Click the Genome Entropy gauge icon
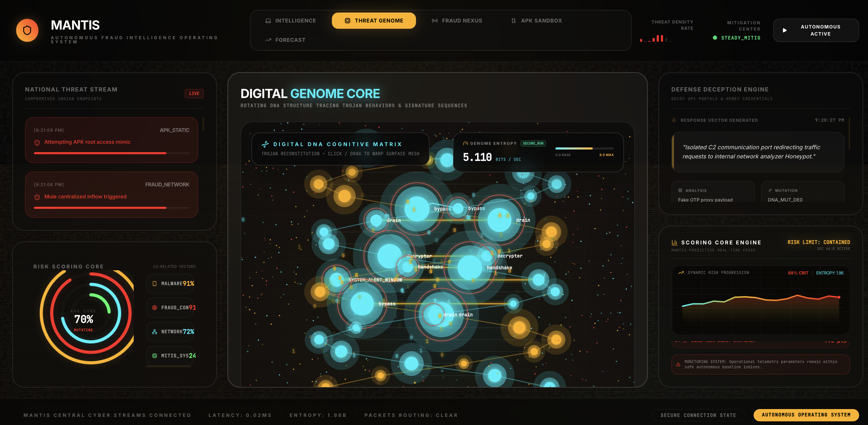Viewport: 868px width, 425px height. [465, 143]
